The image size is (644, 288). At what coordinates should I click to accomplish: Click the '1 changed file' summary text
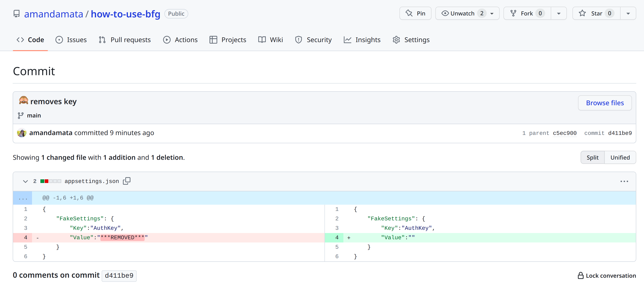tap(64, 157)
